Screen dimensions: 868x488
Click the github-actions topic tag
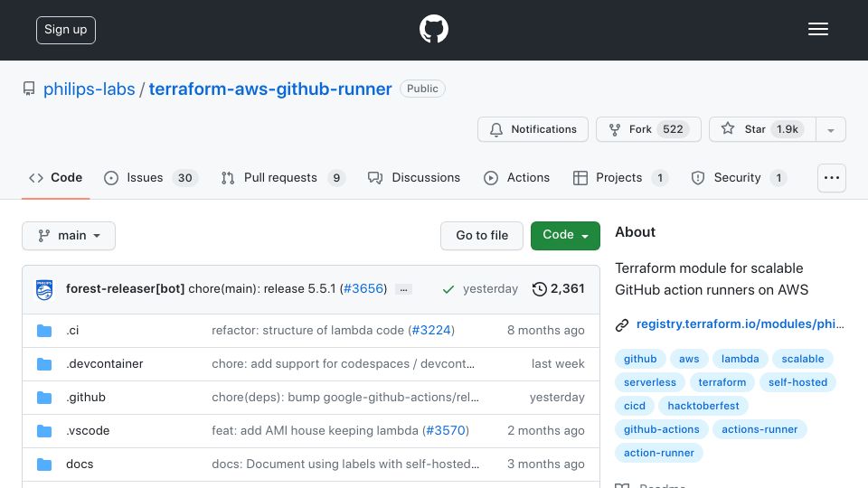pos(662,429)
